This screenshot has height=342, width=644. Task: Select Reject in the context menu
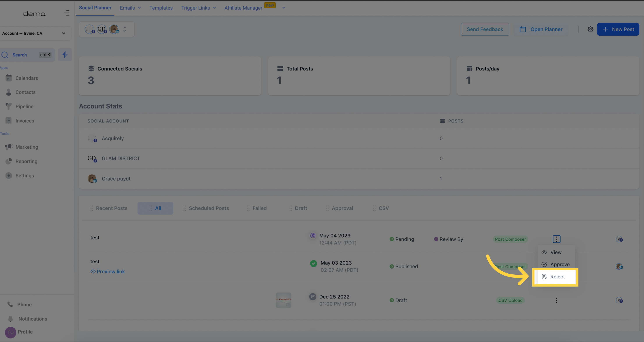click(x=557, y=277)
